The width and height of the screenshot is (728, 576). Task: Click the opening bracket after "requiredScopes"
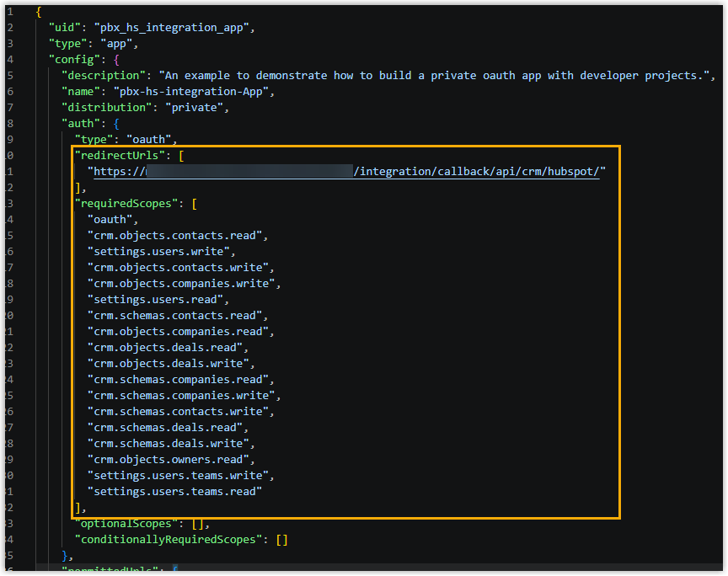coord(195,204)
